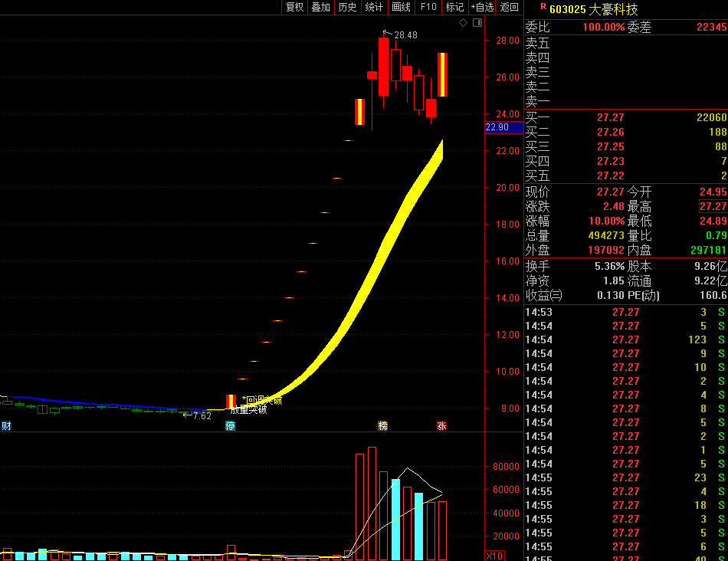
Task: Click the 换手 value 5.36%
Action: (x=610, y=266)
